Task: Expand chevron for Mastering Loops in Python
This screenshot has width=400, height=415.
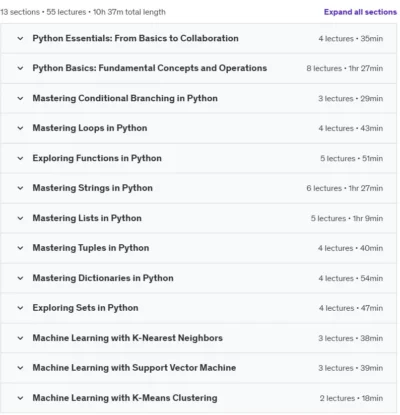Action: pyautogui.click(x=20, y=128)
